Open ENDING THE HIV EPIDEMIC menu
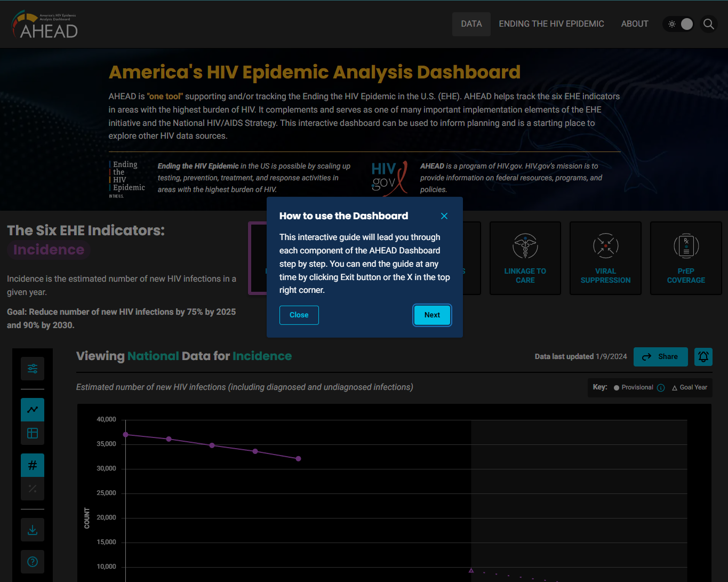 click(x=551, y=24)
